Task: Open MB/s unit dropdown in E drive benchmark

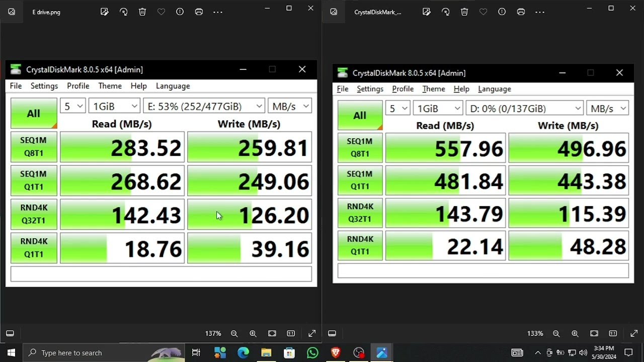Action: pos(290,106)
